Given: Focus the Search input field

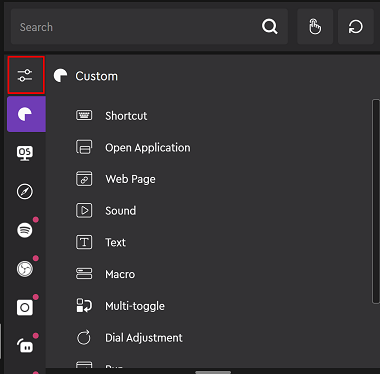Looking at the screenshot, I should (149, 27).
